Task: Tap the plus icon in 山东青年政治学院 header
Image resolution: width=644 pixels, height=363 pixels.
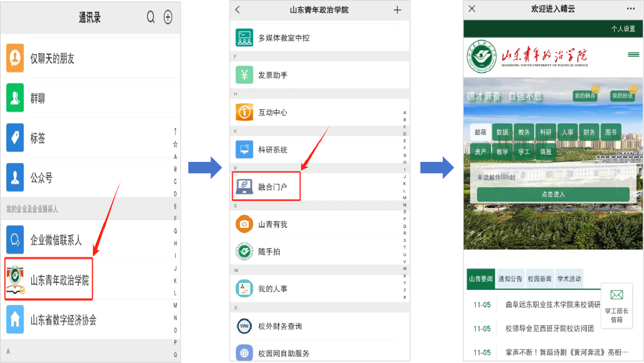Action: [397, 10]
